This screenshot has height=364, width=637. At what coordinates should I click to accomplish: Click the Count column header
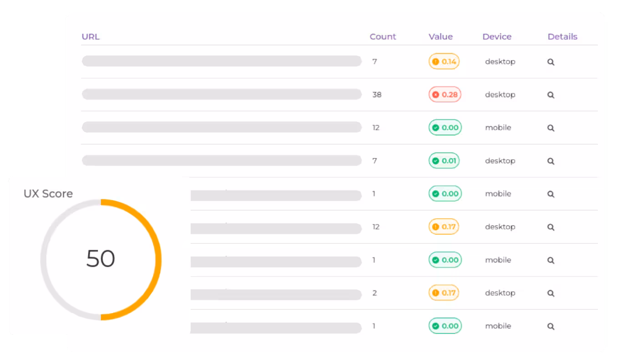(x=383, y=37)
